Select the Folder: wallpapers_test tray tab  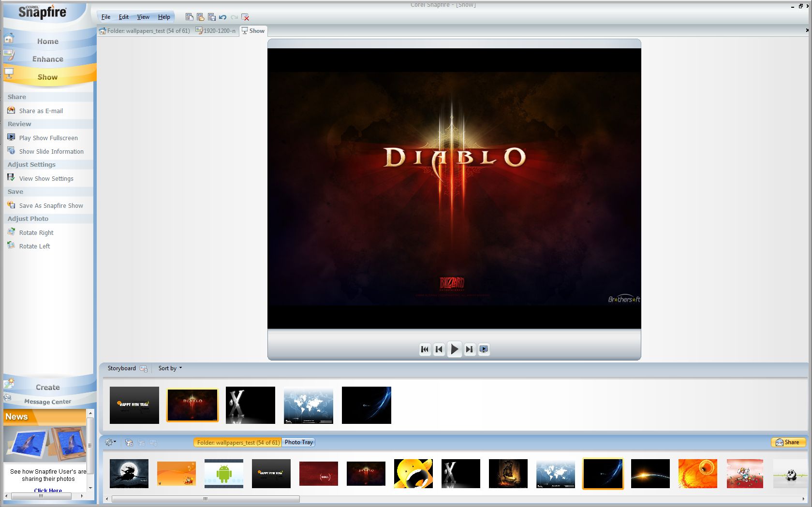(238, 442)
